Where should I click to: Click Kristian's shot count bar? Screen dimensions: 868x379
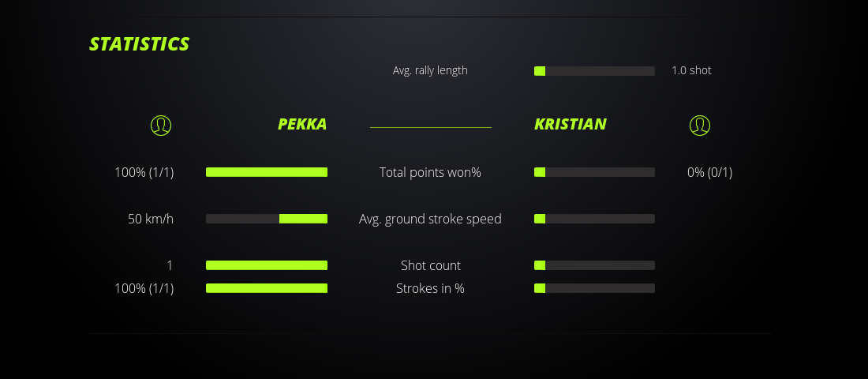[594, 265]
